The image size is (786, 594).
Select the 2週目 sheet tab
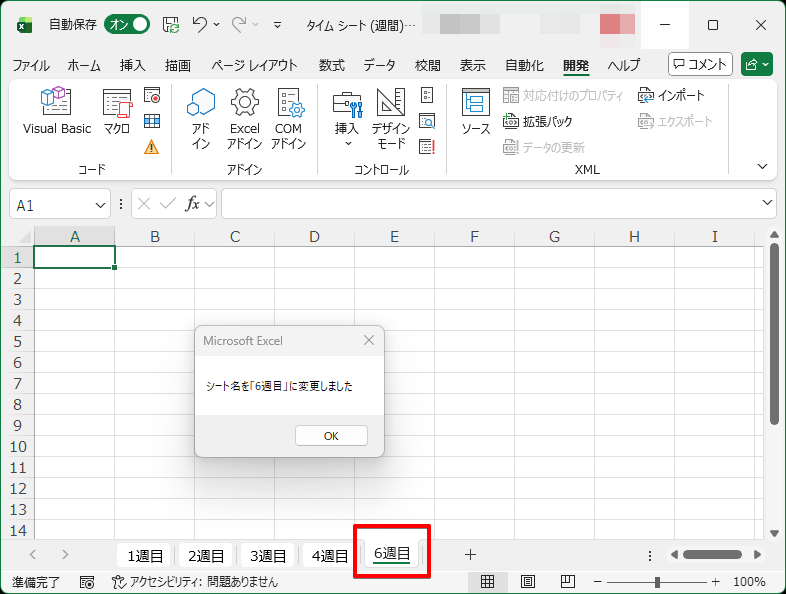(x=206, y=556)
